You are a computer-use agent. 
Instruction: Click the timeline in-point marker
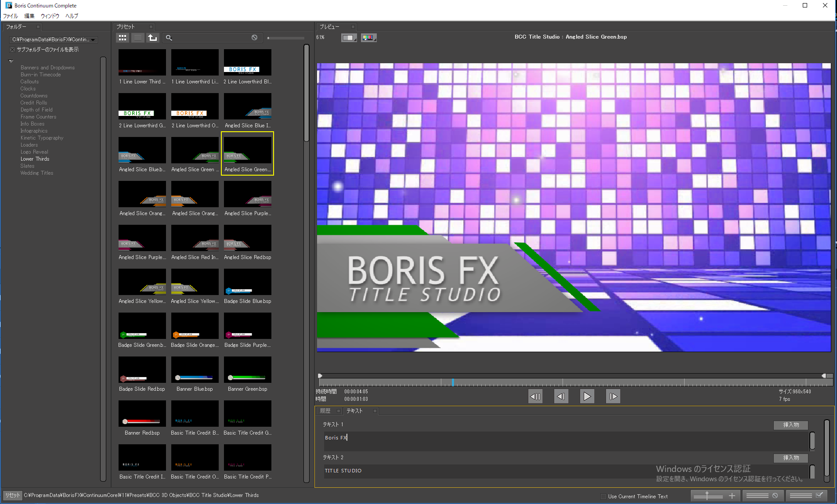coord(320,376)
